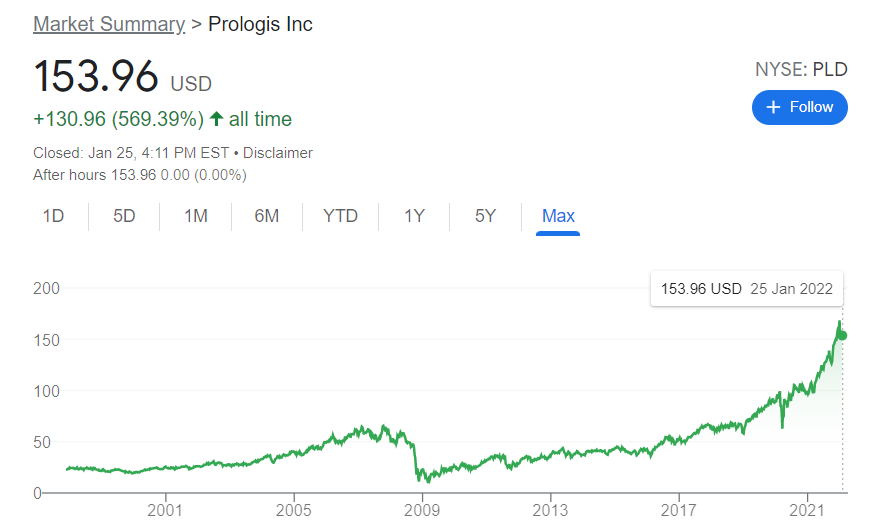Select the 5Y time range tab
Viewport: 882px width, 527px height.
pos(485,216)
